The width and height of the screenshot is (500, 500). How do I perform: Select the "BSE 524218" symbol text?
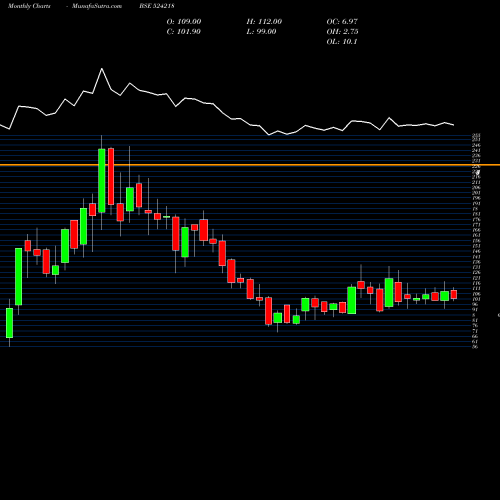[157, 6]
